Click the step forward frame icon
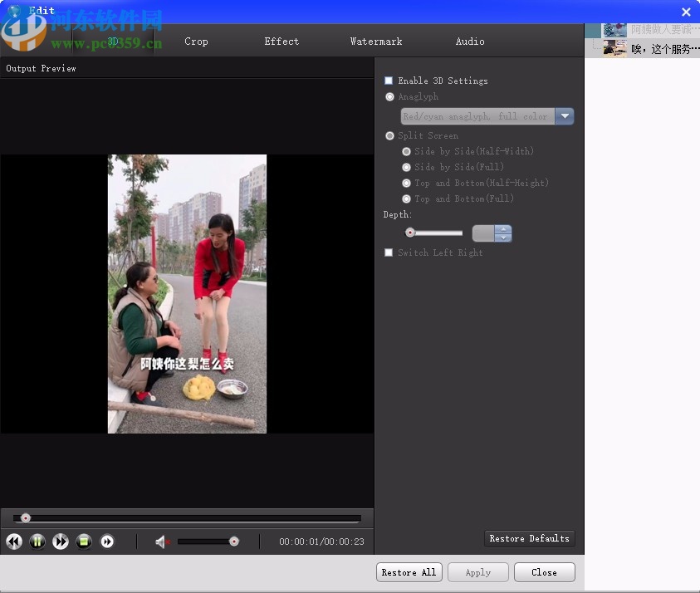700x593 pixels. tap(107, 542)
